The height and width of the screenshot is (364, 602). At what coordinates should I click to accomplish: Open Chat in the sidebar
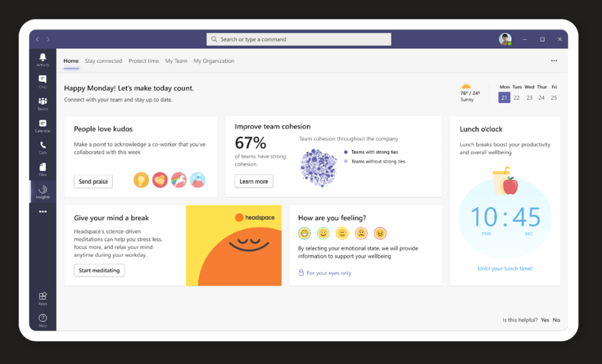click(x=42, y=81)
